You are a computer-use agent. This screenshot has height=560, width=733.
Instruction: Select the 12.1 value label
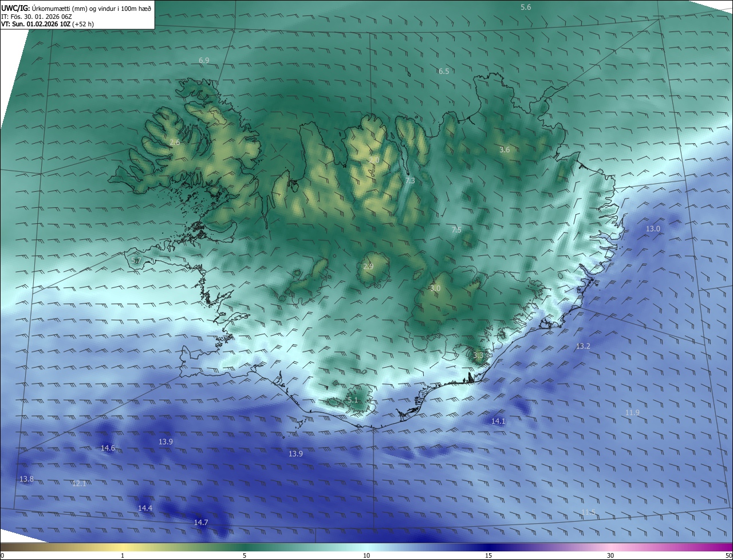coord(79,483)
